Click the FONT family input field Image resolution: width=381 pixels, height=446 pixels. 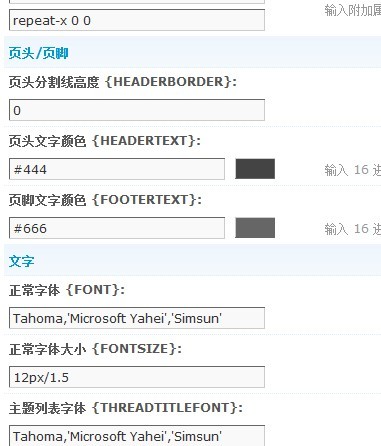click(x=137, y=318)
